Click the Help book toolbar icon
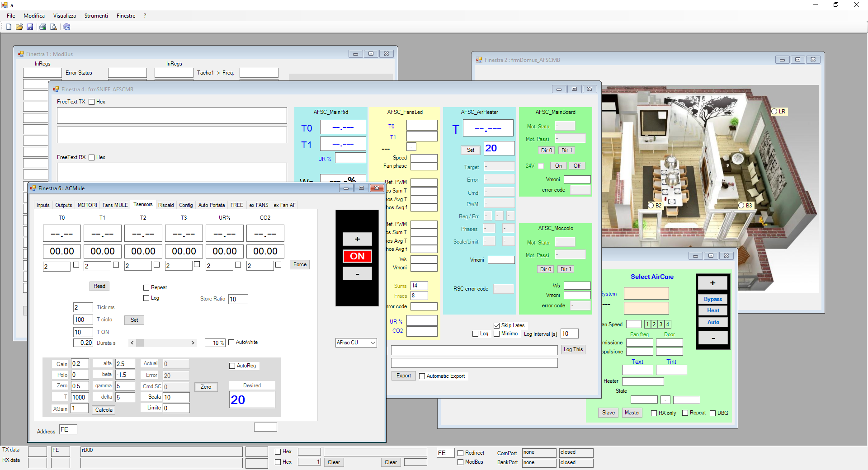Screen dimensions: 868x470 (66, 27)
